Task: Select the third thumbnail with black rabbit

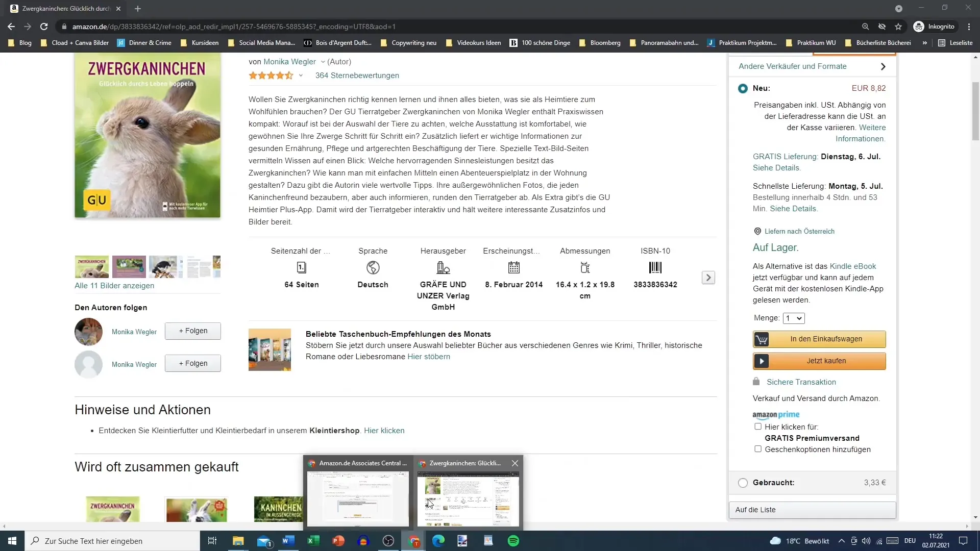Action: 166,266
